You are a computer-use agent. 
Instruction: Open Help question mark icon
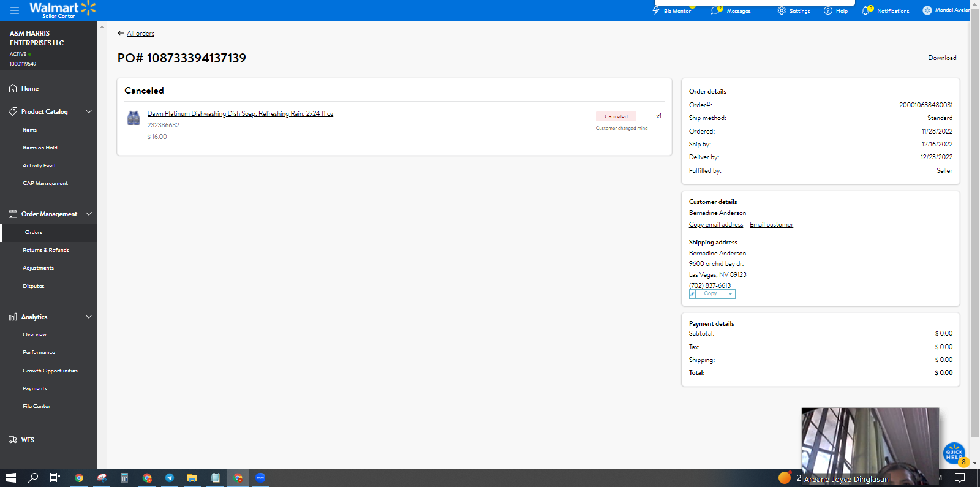(x=828, y=10)
